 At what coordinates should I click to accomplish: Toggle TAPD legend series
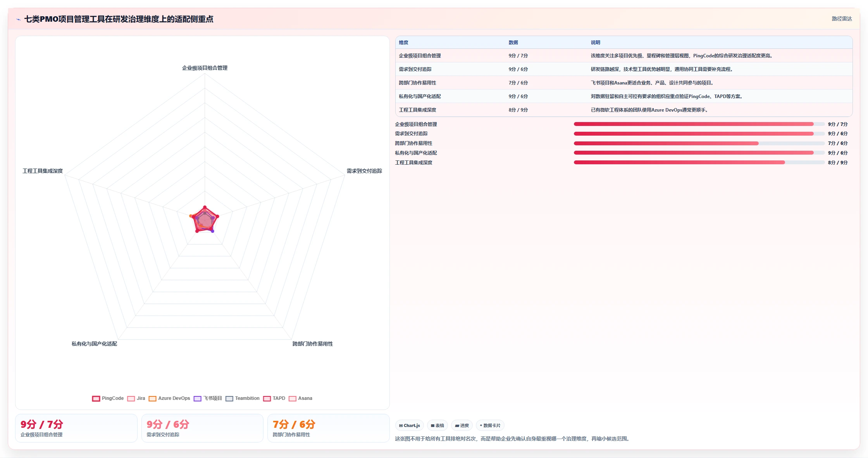click(x=274, y=398)
